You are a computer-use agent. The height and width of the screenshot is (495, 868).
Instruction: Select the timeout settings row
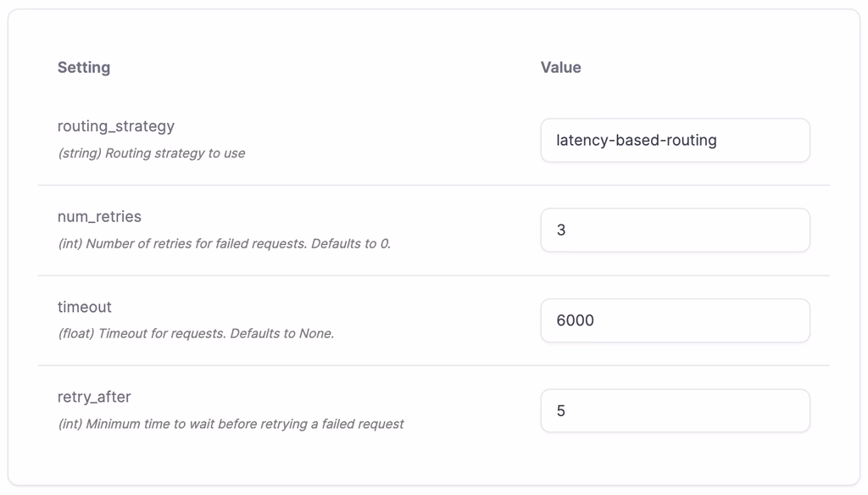(339, 320)
